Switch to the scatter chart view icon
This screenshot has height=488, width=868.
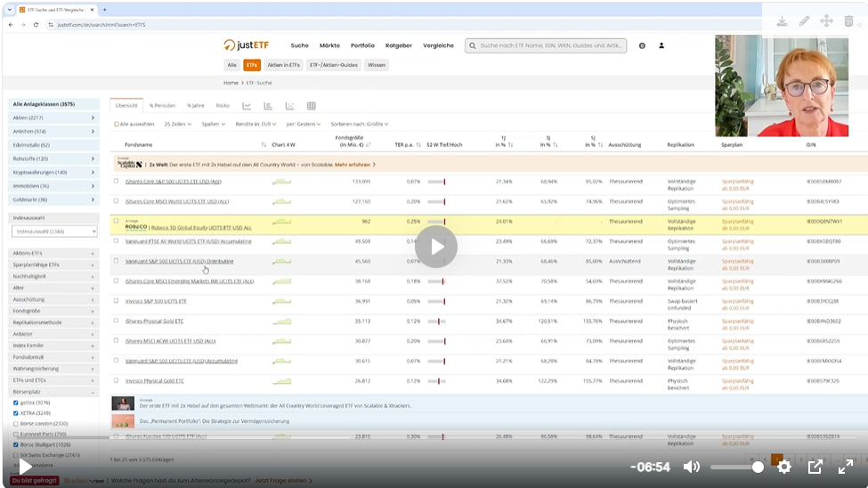coord(289,106)
